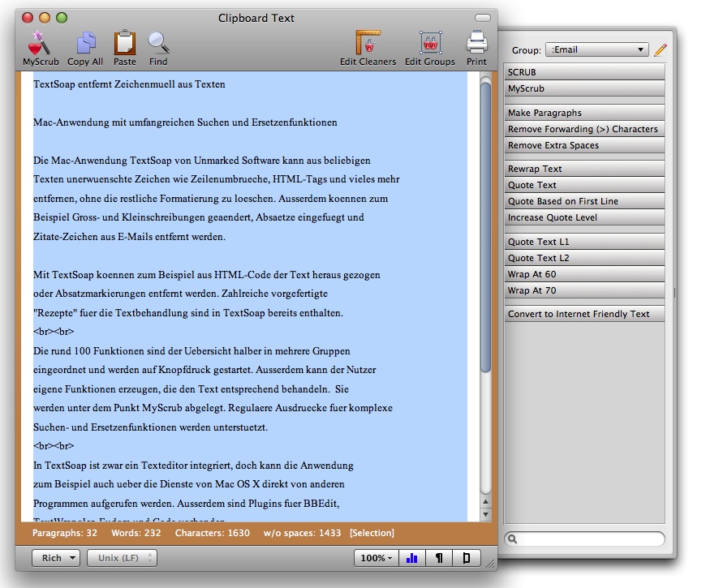Open Find with the magnifying glass icon

coord(158,43)
